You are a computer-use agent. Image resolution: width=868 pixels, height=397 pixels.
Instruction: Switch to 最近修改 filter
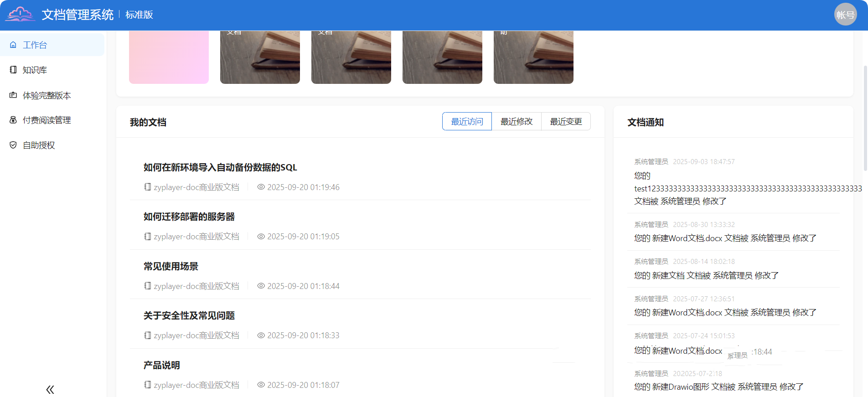[x=516, y=121]
